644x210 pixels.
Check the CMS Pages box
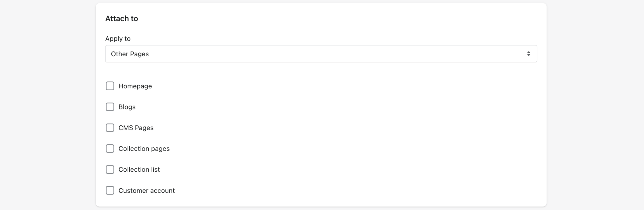pos(110,128)
